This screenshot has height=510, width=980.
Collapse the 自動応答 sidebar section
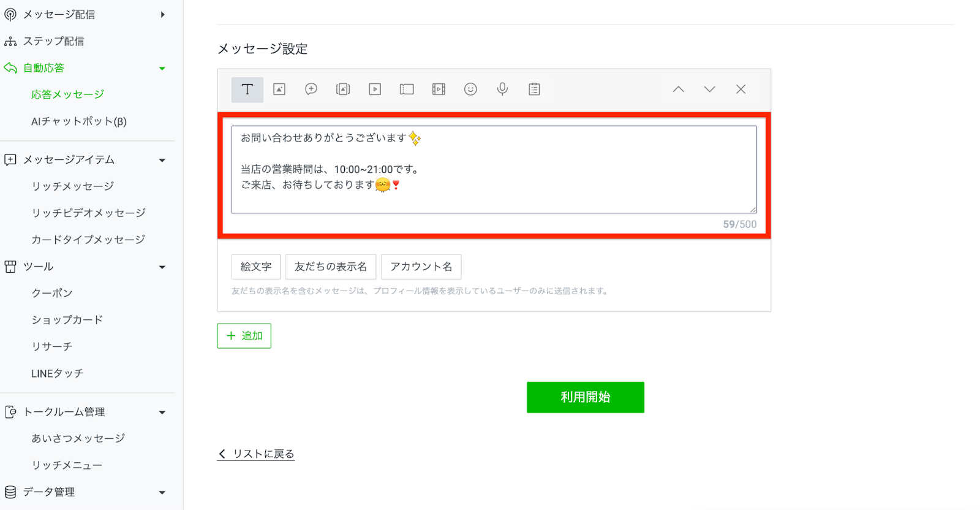click(x=162, y=69)
